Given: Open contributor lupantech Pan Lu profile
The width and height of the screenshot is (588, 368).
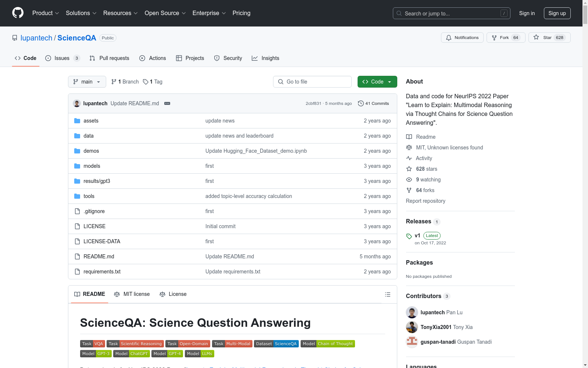Looking at the screenshot, I should point(441,312).
